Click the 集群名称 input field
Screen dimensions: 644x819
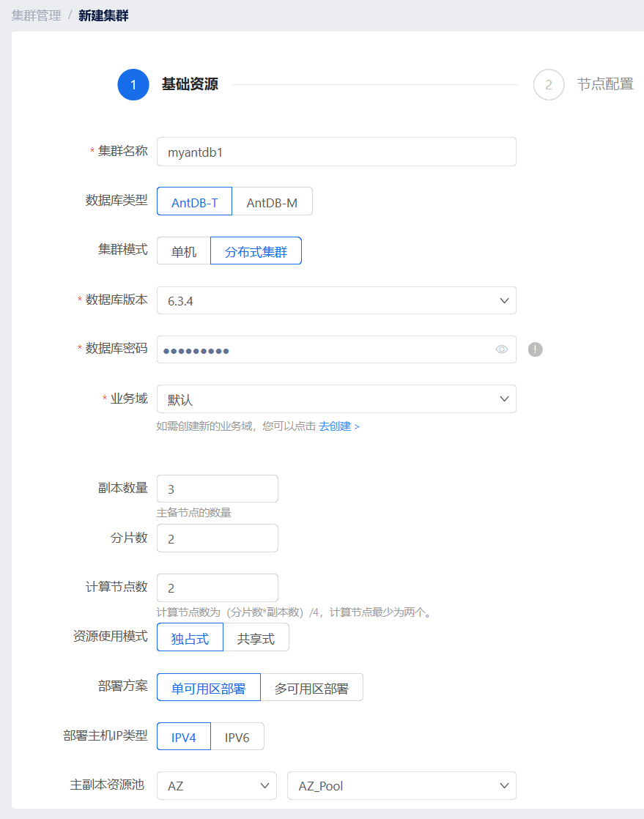(336, 152)
